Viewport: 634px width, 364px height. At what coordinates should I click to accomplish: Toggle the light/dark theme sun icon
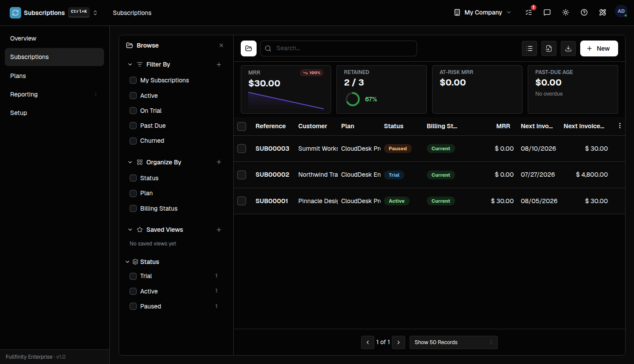click(x=566, y=12)
